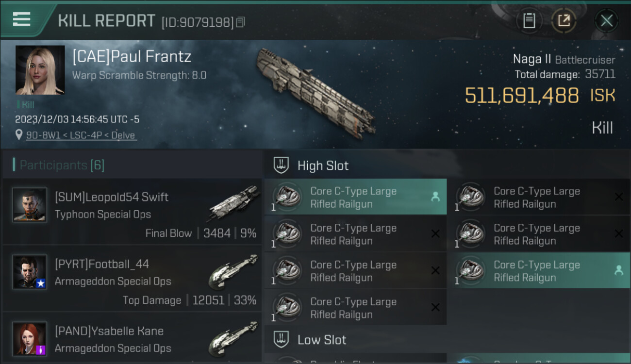631x364 pixels.
Task: Open the 9D-8W1 location link
Action: coord(81,135)
